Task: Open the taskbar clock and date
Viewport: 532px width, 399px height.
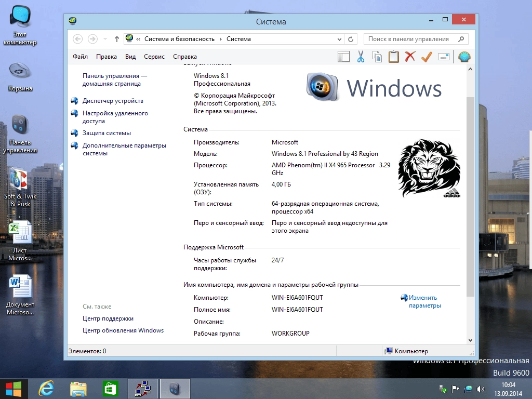Action: click(x=508, y=389)
